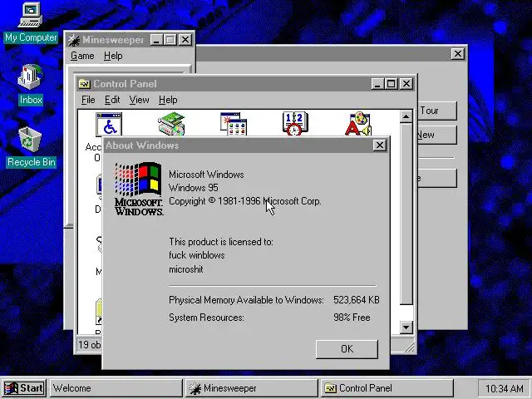This screenshot has width=532, height=399.
Task: Click the Minesweeper mine icon in title bar
Action: tap(74, 40)
